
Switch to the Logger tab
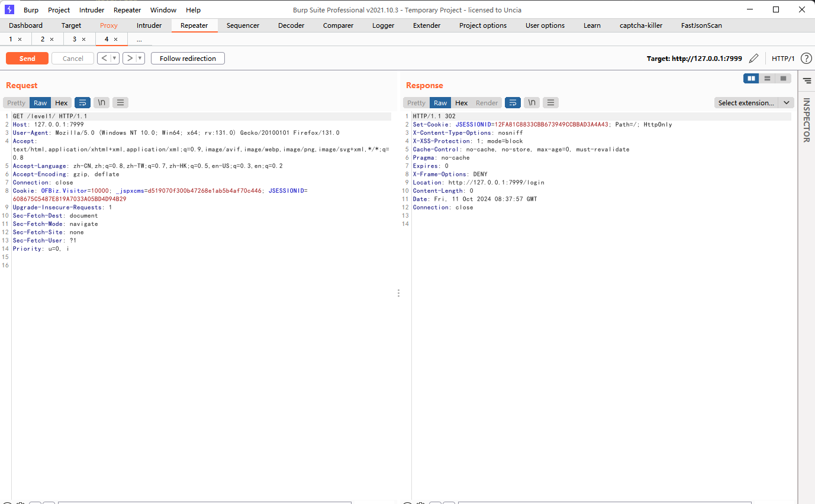[x=384, y=25]
